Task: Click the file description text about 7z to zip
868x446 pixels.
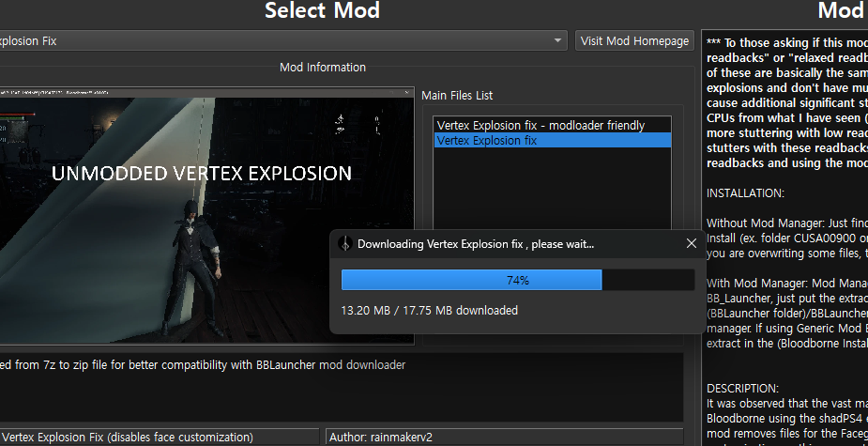Action: point(202,365)
